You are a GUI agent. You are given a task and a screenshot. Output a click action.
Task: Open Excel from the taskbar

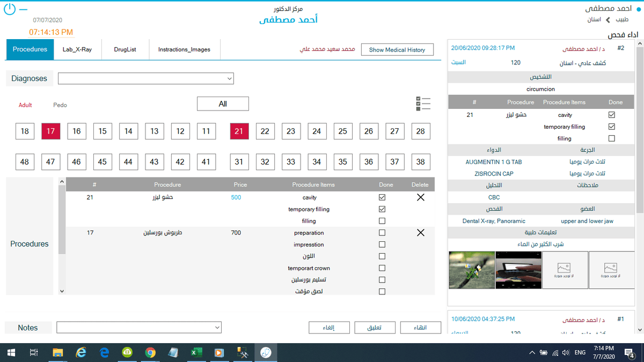point(195,352)
